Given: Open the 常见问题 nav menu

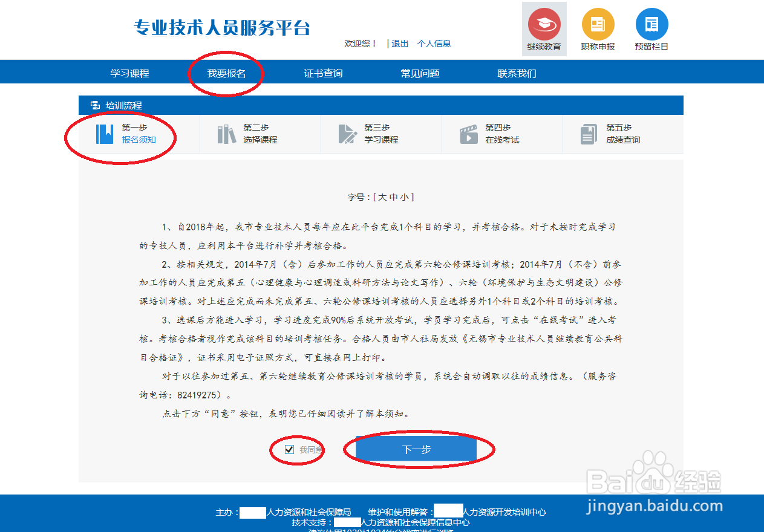Looking at the screenshot, I should 420,73.
